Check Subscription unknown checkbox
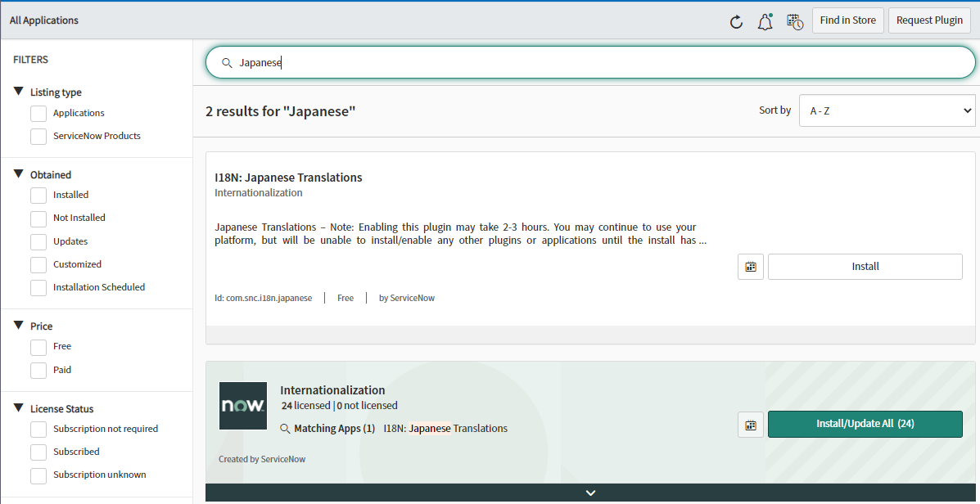Screen dimensions: 980x504 pos(38,475)
